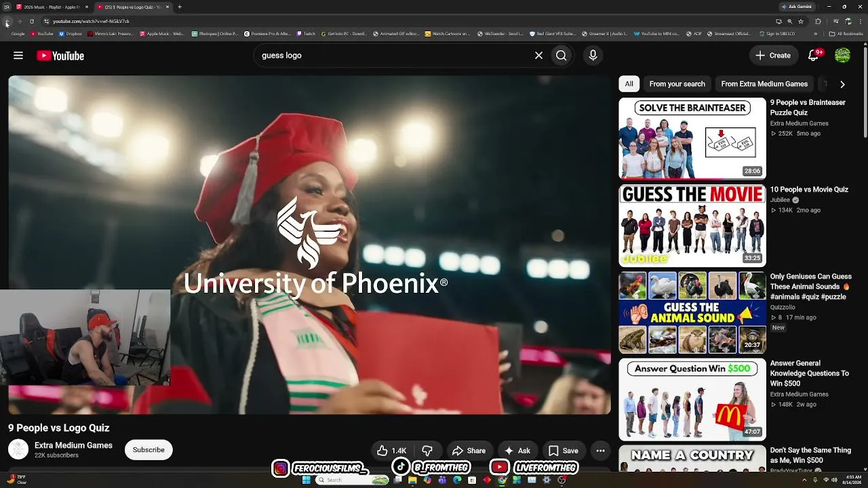Edit the 'guess logo' search field
The height and width of the screenshot is (488, 868).
pos(392,56)
